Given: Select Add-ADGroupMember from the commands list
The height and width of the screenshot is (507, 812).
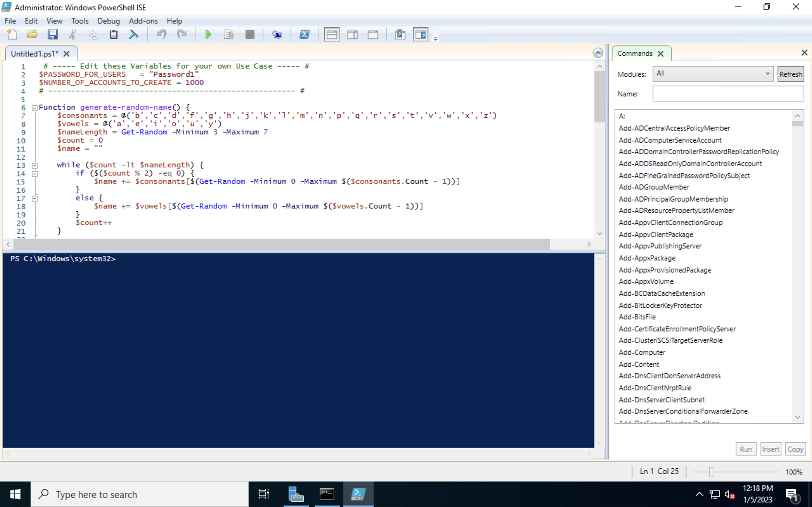Looking at the screenshot, I should click(654, 187).
